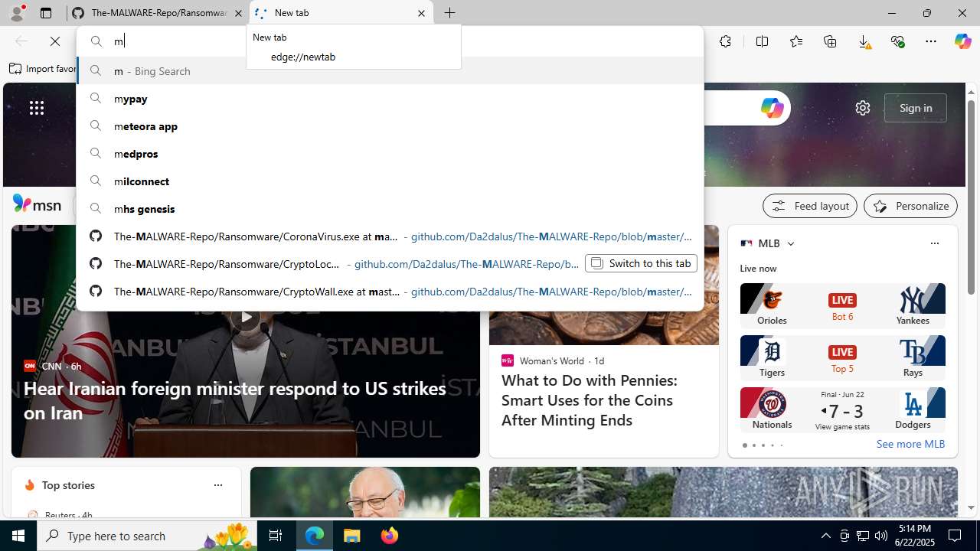Viewport: 980px width, 551px height.
Task: Show hidden system tray icons
Action: [x=825, y=536]
